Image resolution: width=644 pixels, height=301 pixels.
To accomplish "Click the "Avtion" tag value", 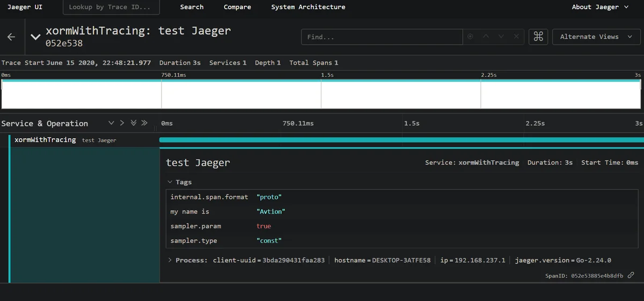I will click(x=271, y=212).
